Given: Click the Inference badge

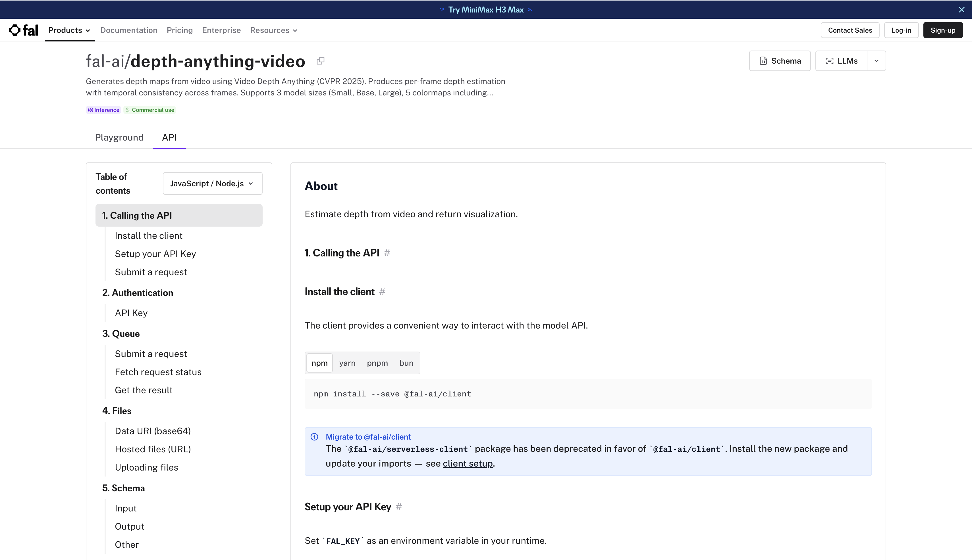Looking at the screenshot, I should (103, 110).
